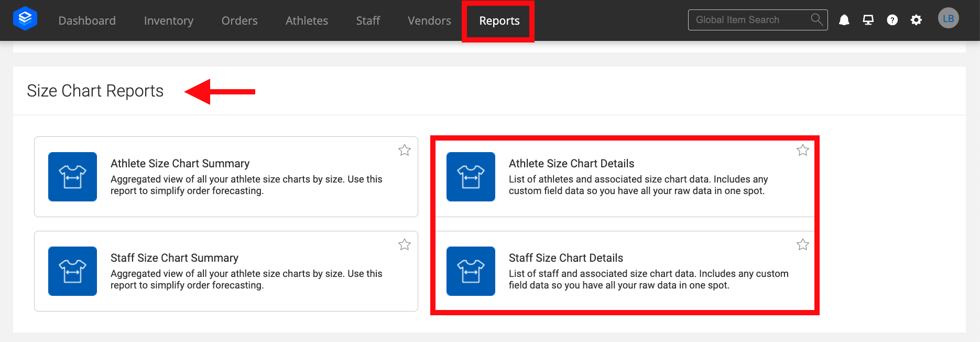980x342 pixels.
Task: Click Athlete Size Chart Details shirt icon
Action: [x=471, y=177]
